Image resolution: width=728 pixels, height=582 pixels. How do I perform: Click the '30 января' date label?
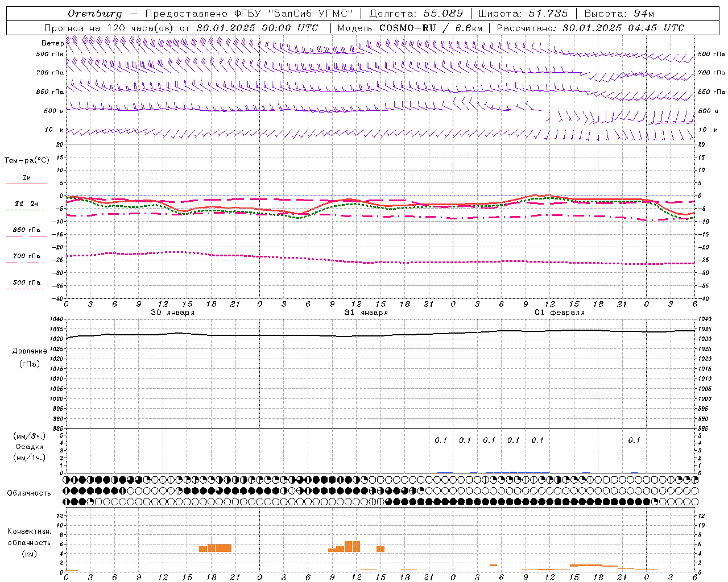click(x=172, y=313)
